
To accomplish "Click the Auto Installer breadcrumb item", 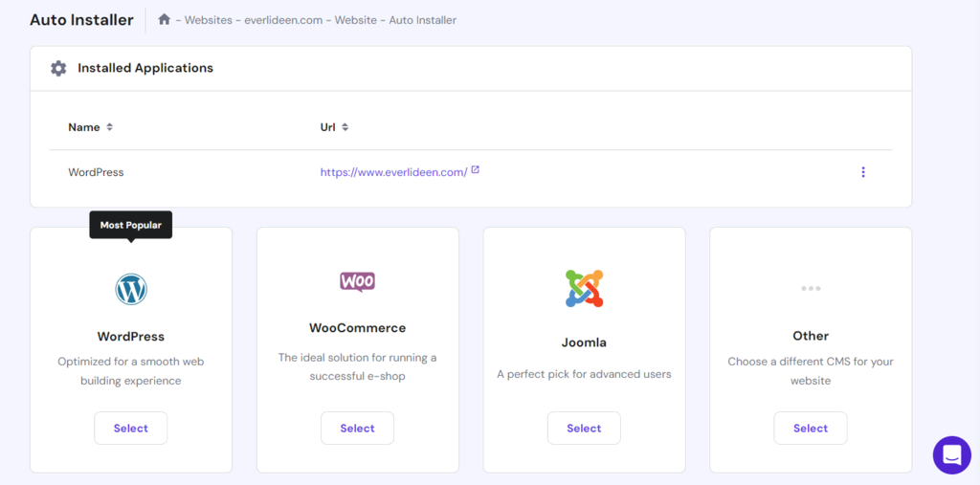I will coord(422,20).
